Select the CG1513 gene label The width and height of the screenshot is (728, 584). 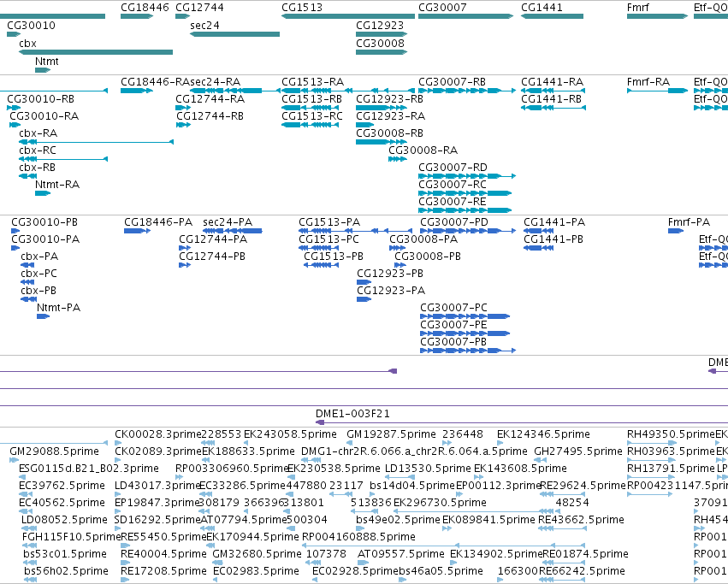click(302, 8)
